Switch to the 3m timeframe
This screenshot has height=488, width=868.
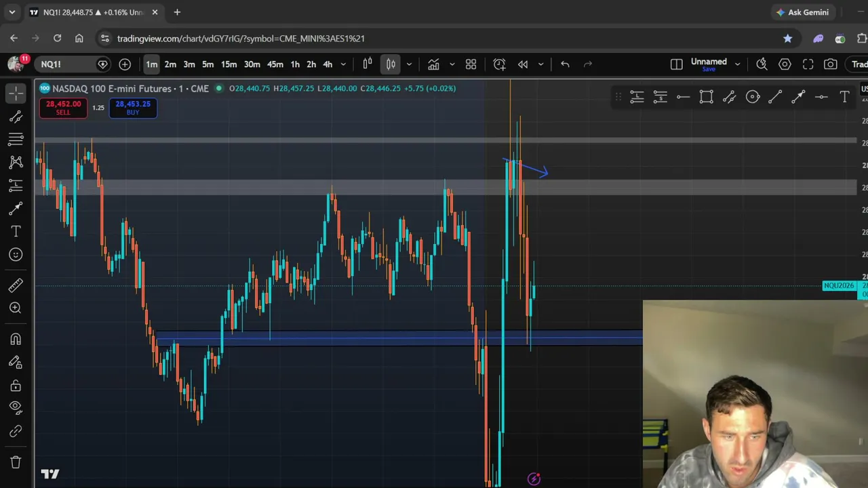(x=189, y=64)
